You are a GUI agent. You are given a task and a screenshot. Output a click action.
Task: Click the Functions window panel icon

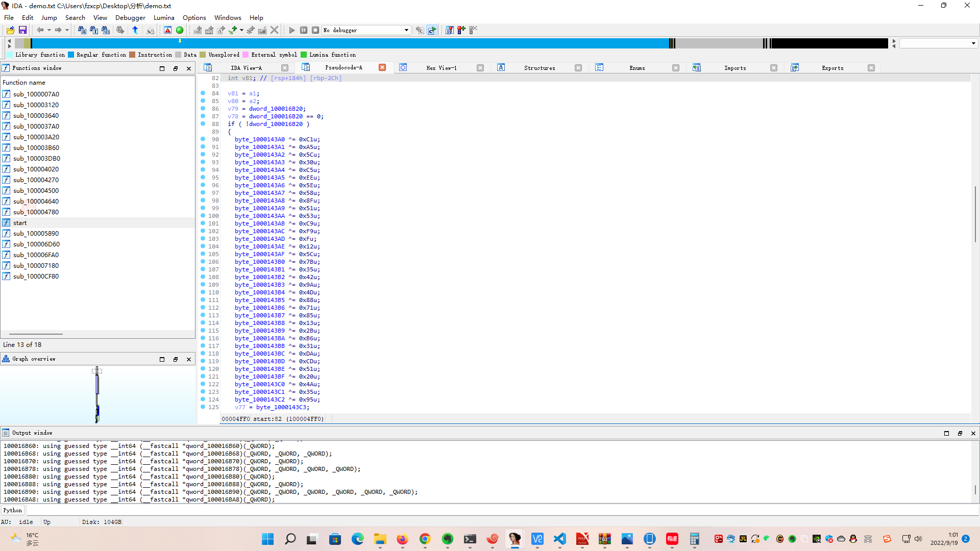pyautogui.click(x=6, y=68)
